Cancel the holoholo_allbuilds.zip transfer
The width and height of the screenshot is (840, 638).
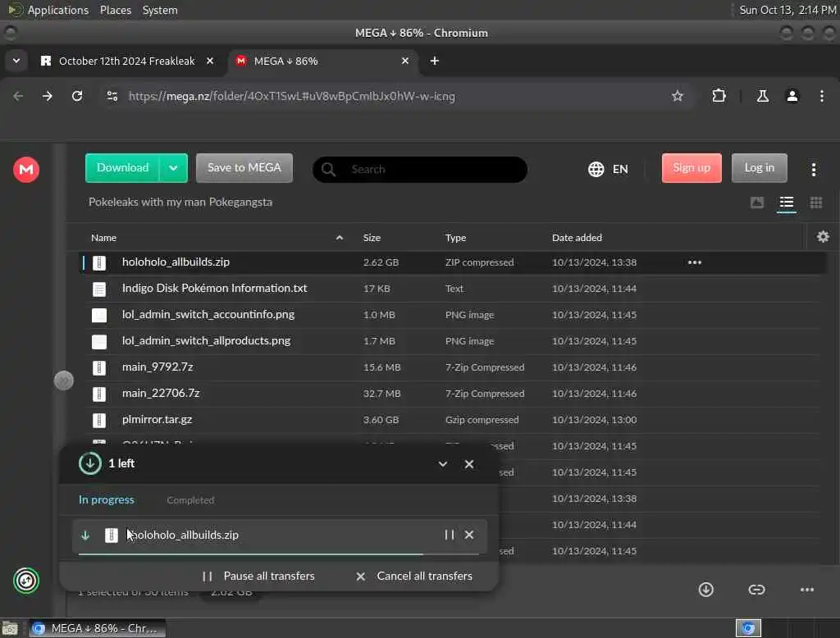[x=468, y=535]
